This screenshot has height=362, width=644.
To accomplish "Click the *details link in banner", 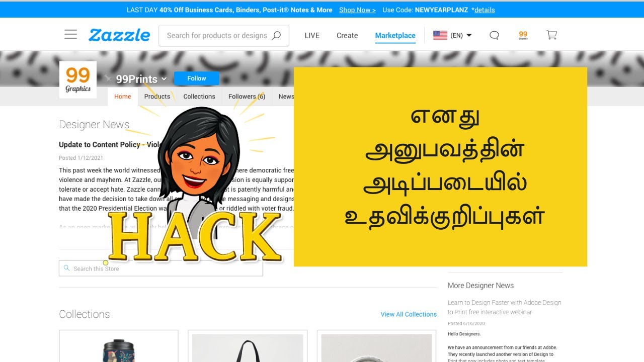I will coord(483,10).
